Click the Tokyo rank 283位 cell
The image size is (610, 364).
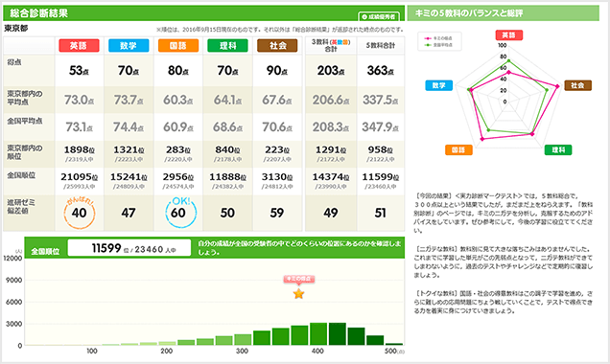pyautogui.click(x=178, y=153)
